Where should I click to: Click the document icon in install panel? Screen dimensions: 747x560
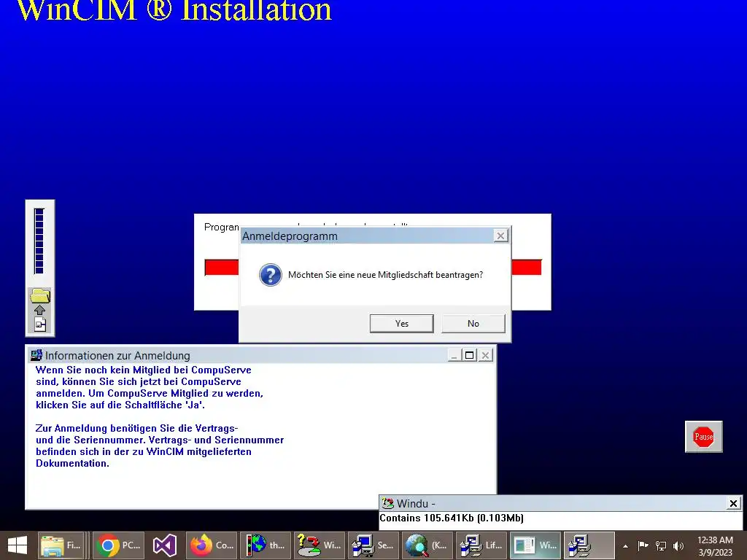coord(40,324)
